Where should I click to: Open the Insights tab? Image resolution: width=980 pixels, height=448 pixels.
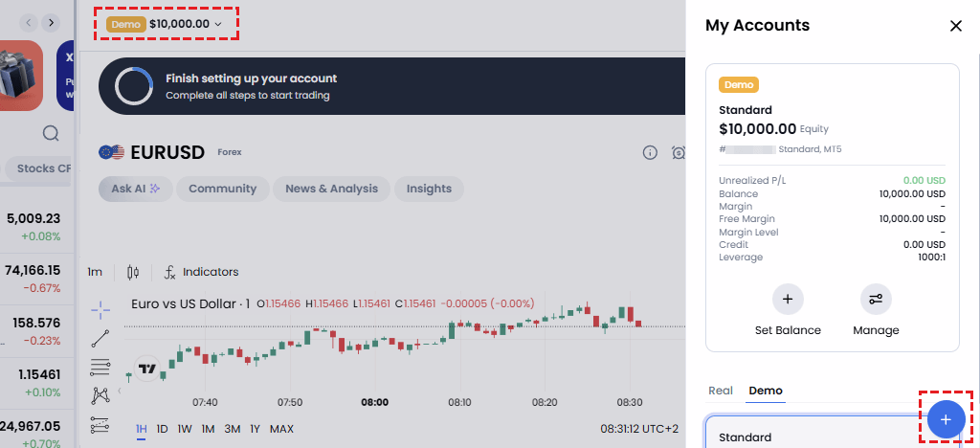click(x=429, y=189)
